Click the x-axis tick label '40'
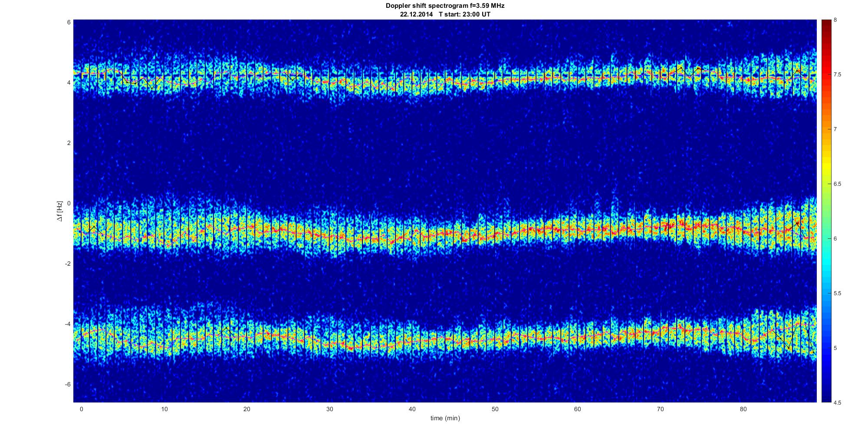 412,409
